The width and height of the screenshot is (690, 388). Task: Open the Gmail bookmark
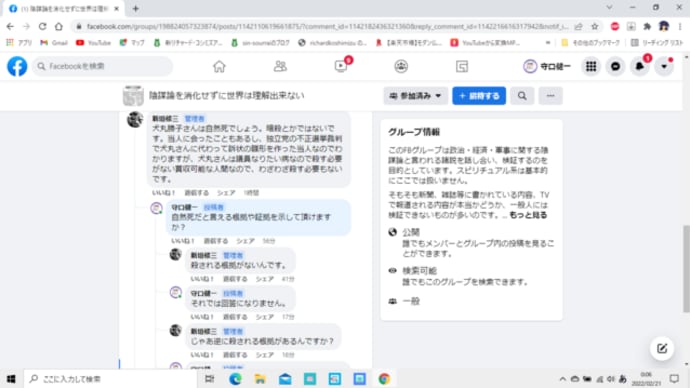click(x=54, y=43)
